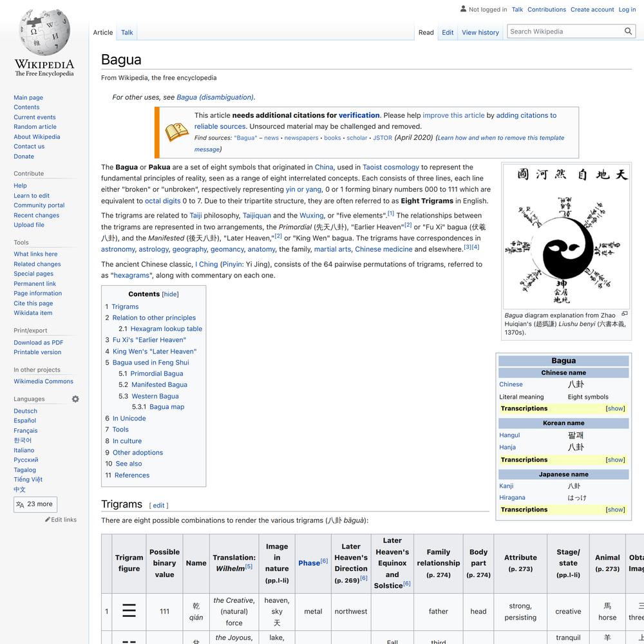Click the 23 more languages button
Screen dimensions: 644x644
pos(35,504)
